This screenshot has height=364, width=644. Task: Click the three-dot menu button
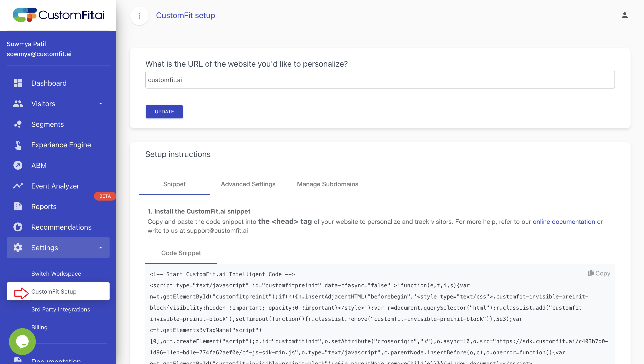tap(139, 16)
